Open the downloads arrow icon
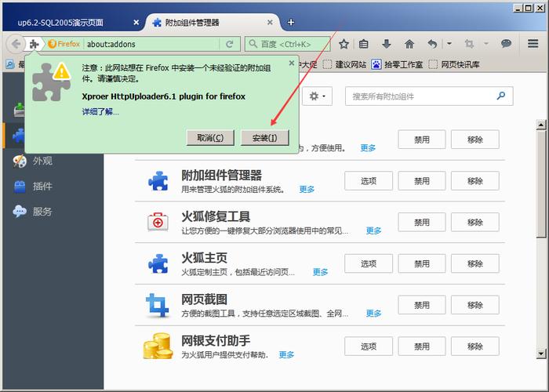Image resolution: width=549 pixels, height=392 pixels. 386,44
